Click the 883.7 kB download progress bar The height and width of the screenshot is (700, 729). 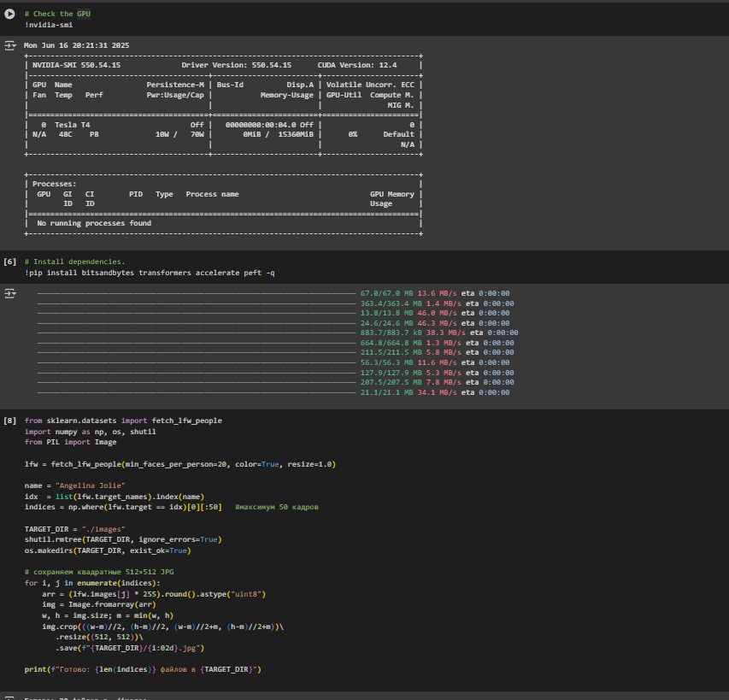(x=197, y=332)
